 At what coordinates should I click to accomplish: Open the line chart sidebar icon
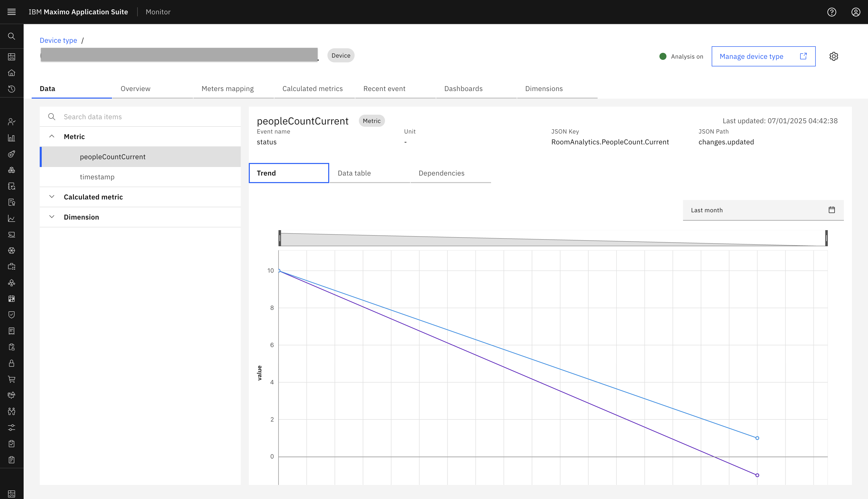click(12, 218)
